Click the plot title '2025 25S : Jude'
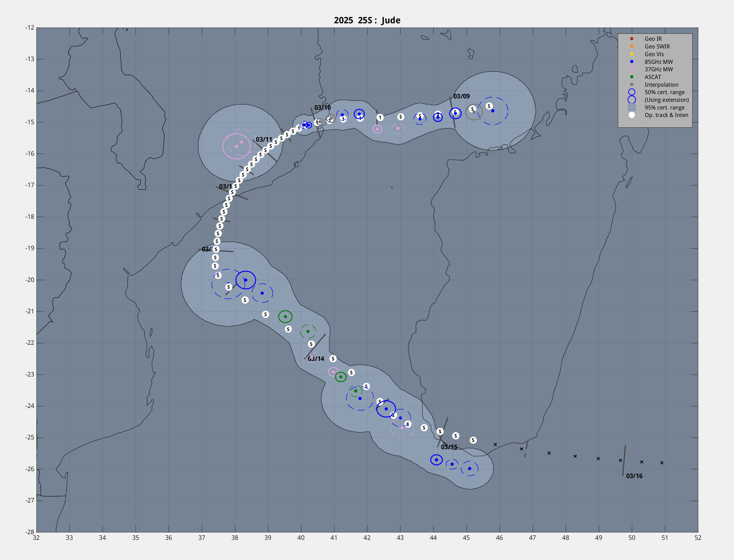Viewport: 734px width, 560px height. (367, 20)
